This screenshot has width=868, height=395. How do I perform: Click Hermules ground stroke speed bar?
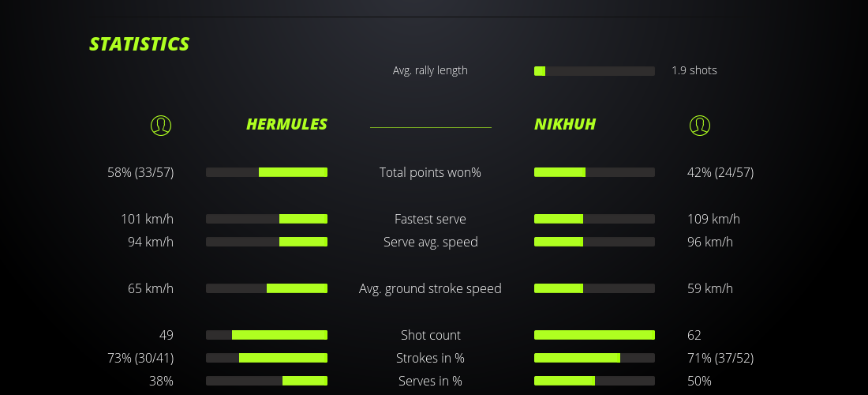267,288
